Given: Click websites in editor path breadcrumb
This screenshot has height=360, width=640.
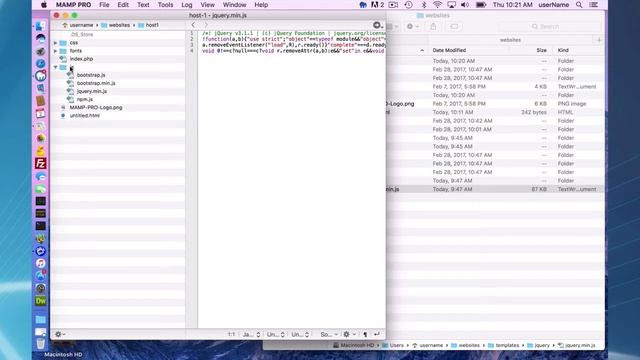Looking at the screenshot, I should [x=116, y=25].
